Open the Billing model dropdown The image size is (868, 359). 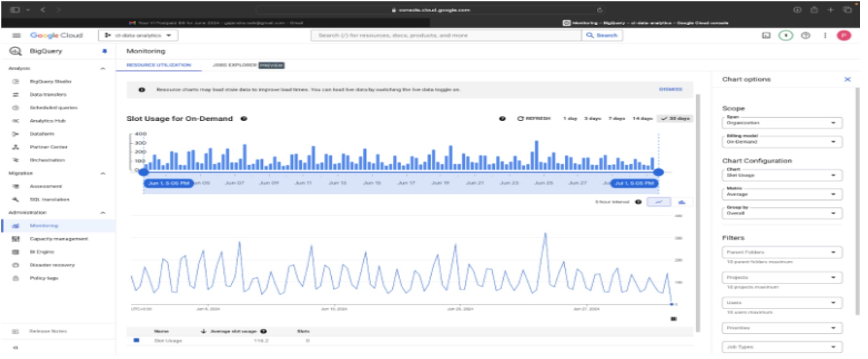(782, 142)
